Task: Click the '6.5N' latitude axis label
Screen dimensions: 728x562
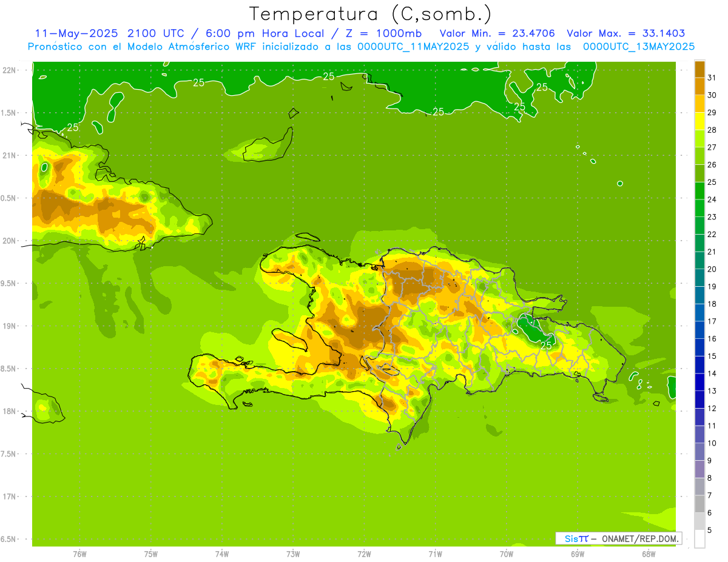Action: (10, 539)
